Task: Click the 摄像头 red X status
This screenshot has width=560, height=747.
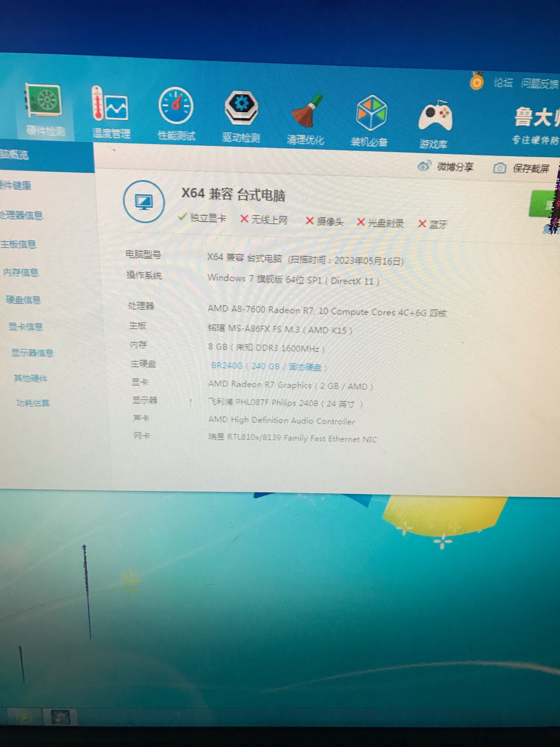Action: [x=325, y=222]
